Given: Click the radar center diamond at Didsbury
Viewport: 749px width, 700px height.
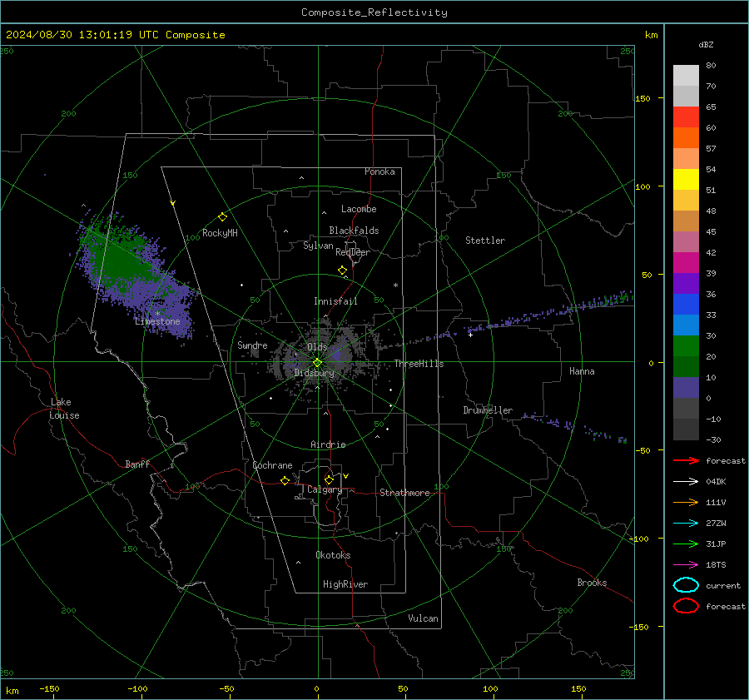Looking at the screenshot, I should 317,363.
